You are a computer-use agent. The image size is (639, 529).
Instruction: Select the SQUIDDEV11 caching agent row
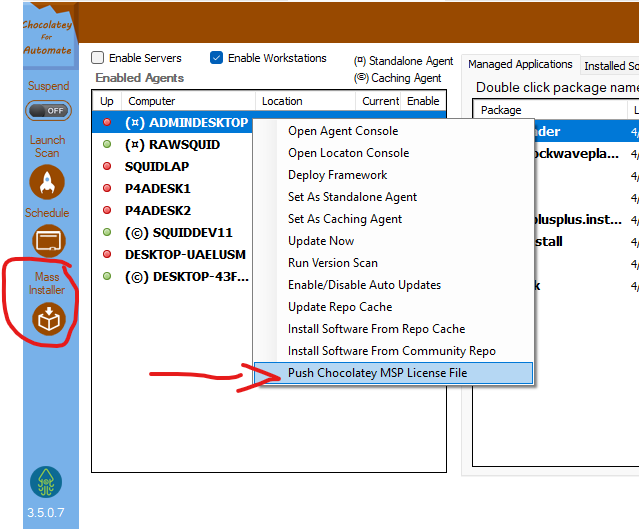[172, 232]
